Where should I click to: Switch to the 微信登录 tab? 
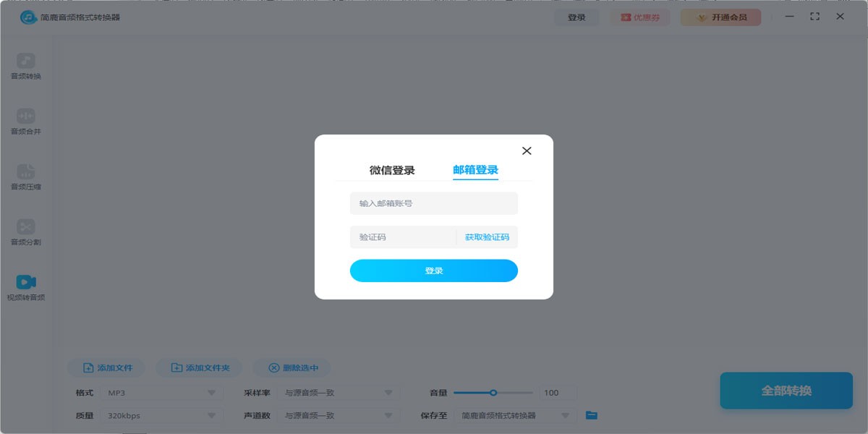392,169
